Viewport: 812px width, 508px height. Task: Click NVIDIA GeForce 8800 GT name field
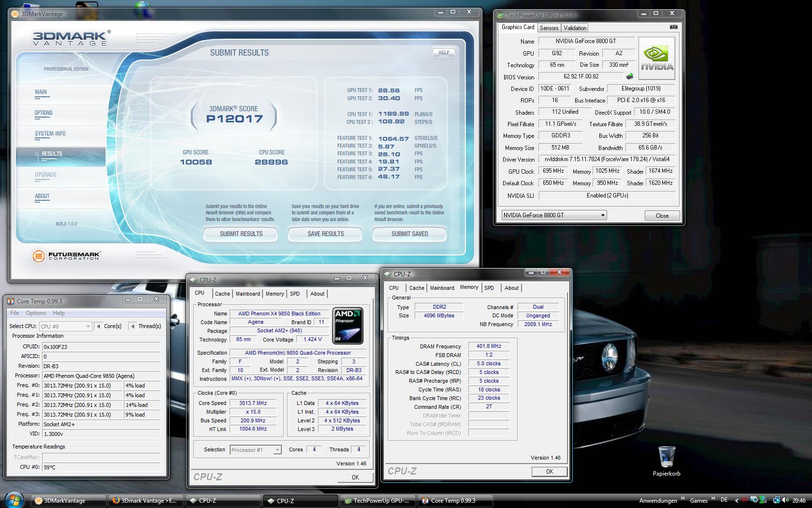click(586, 41)
